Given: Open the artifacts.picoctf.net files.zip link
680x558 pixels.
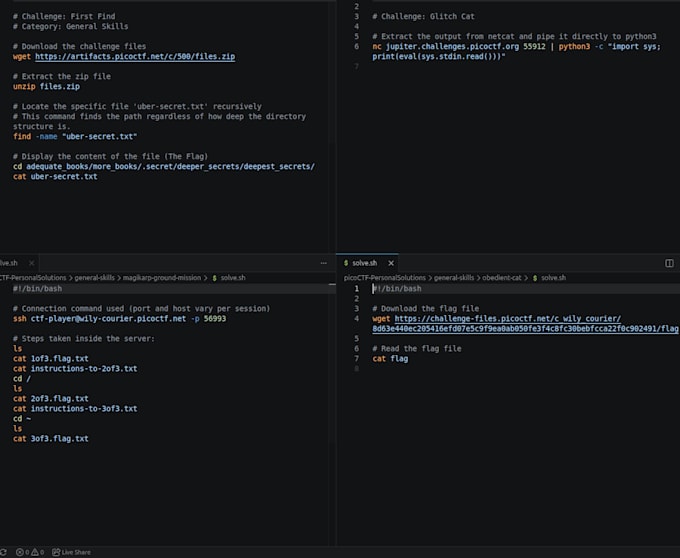Looking at the screenshot, I should click(x=135, y=56).
